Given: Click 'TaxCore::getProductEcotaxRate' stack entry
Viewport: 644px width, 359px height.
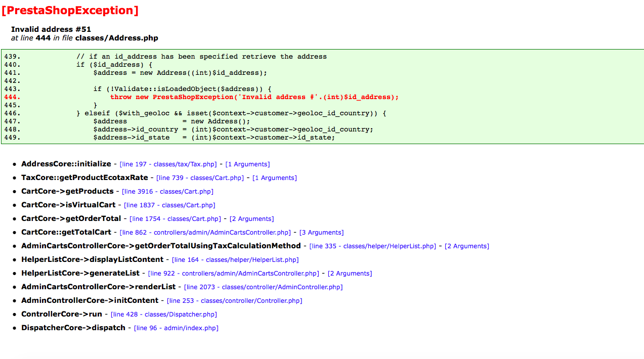Looking at the screenshot, I should [84, 177].
